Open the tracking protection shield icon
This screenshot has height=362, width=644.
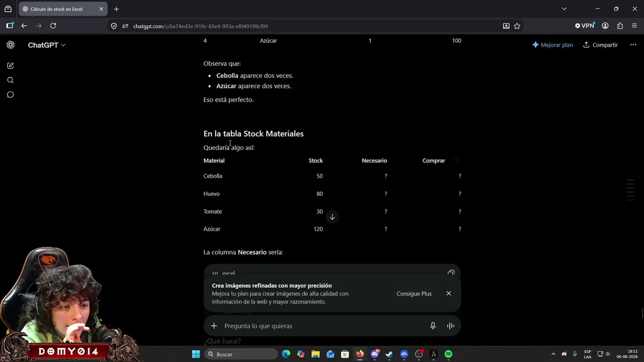click(114, 26)
